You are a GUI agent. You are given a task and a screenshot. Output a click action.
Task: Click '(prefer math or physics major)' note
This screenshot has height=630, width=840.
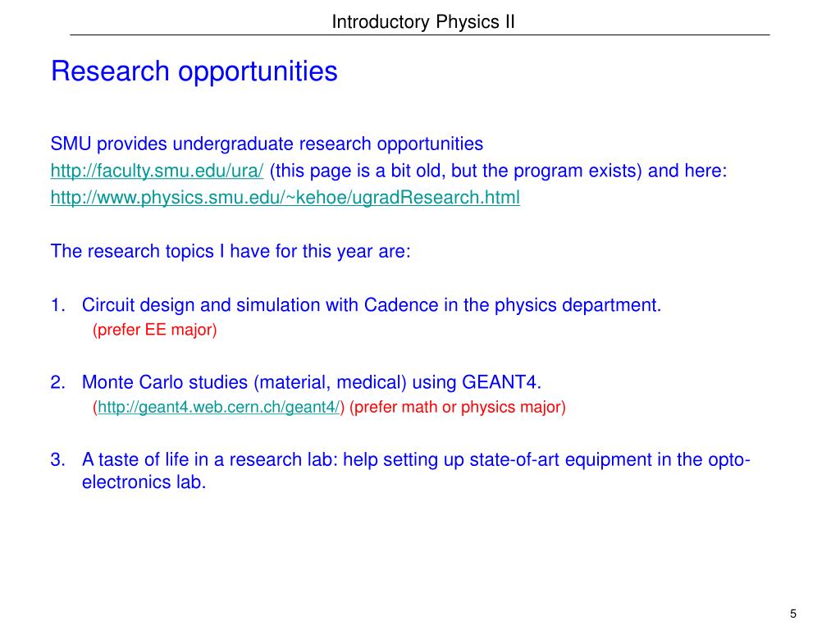[458, 407]
